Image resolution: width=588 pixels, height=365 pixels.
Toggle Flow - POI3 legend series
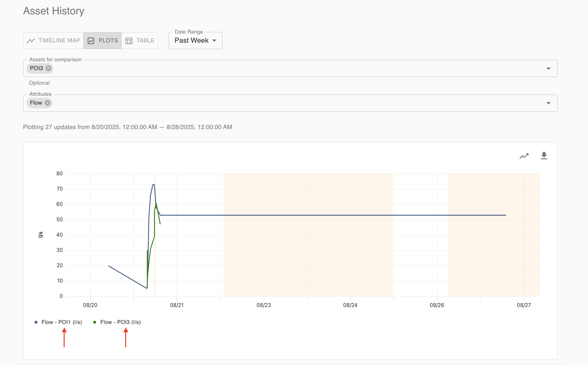(120, 322)
